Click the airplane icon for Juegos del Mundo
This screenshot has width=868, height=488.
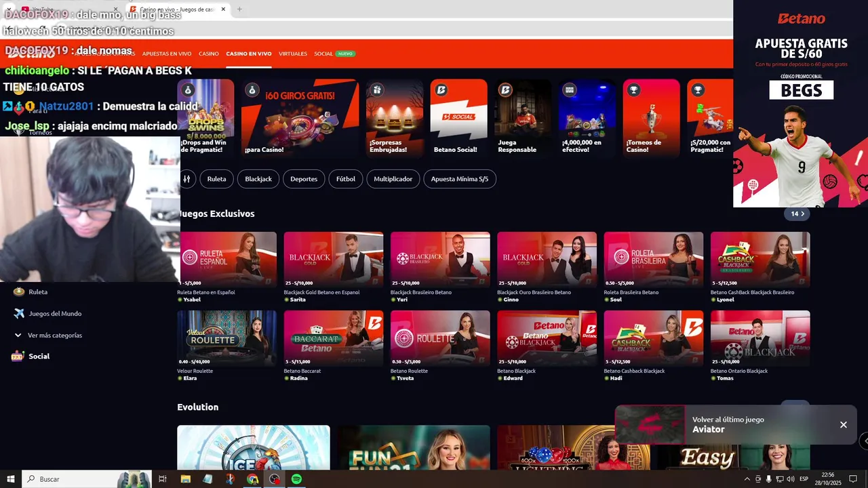tap(19, 313)
